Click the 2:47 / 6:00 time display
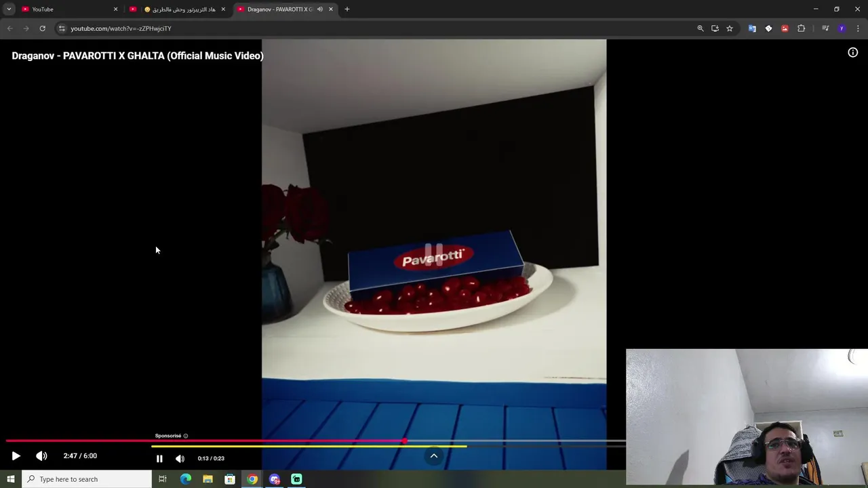Viewport: 868px width, 488px height. pyautogui.click(x=80, y=456)
